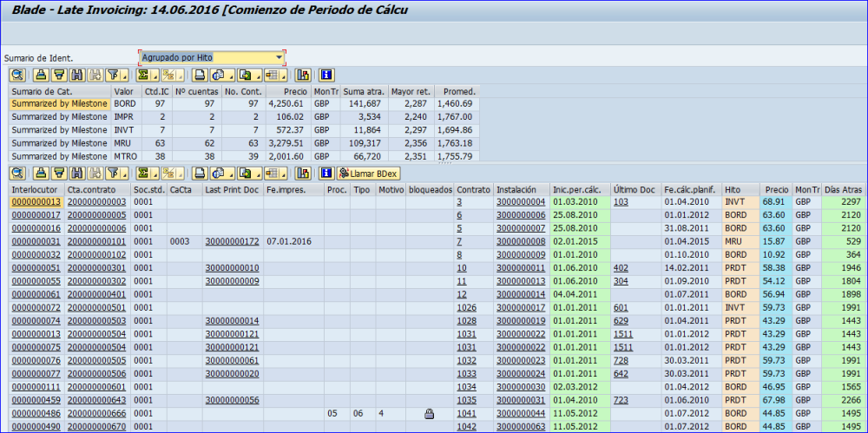Viewport: 868px width, 433px height.
Task: Sort descending in the summary grid toolbar
Action: 59,75
